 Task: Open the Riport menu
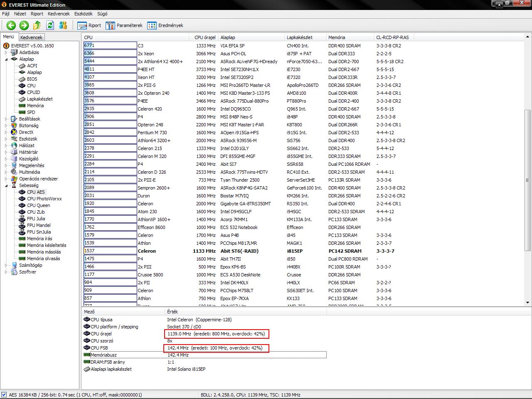(37, 14)
